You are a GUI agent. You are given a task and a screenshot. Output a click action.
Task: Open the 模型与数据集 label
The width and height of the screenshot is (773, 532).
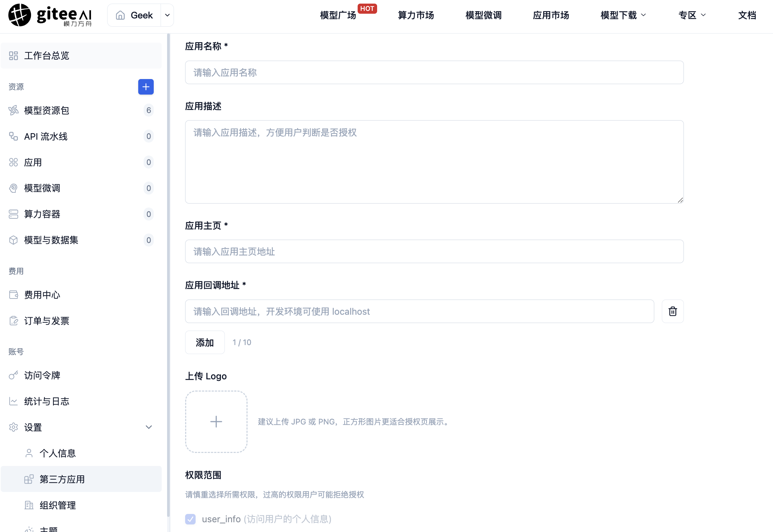click(51, 240)
